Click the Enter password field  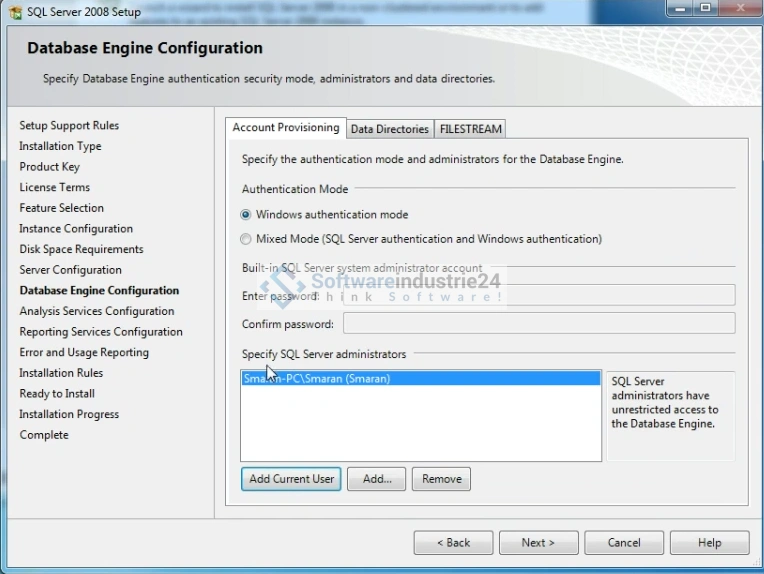(x=540, y=295)
